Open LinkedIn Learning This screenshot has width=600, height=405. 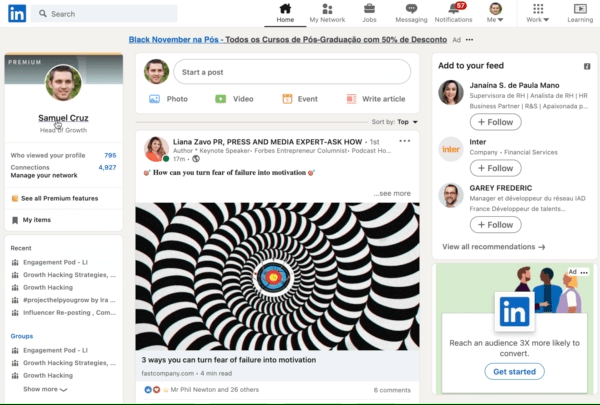pyautogui.click(x=580, y=13)
